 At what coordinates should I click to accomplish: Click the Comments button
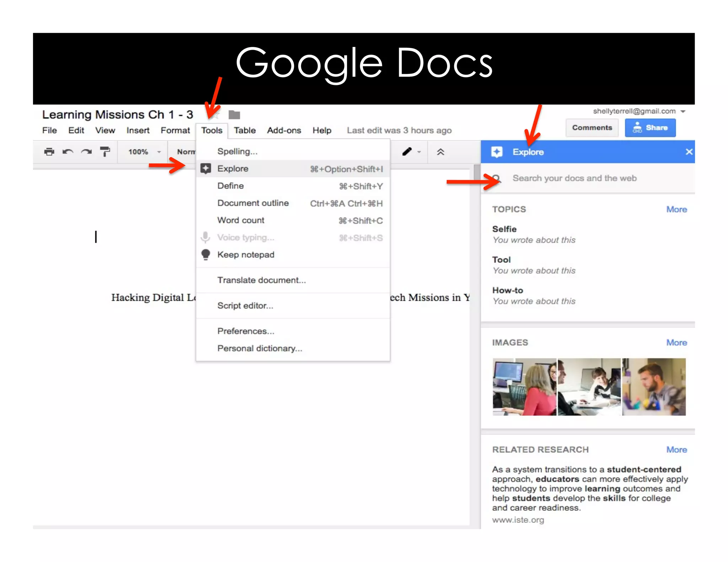[x=592, y=128]
